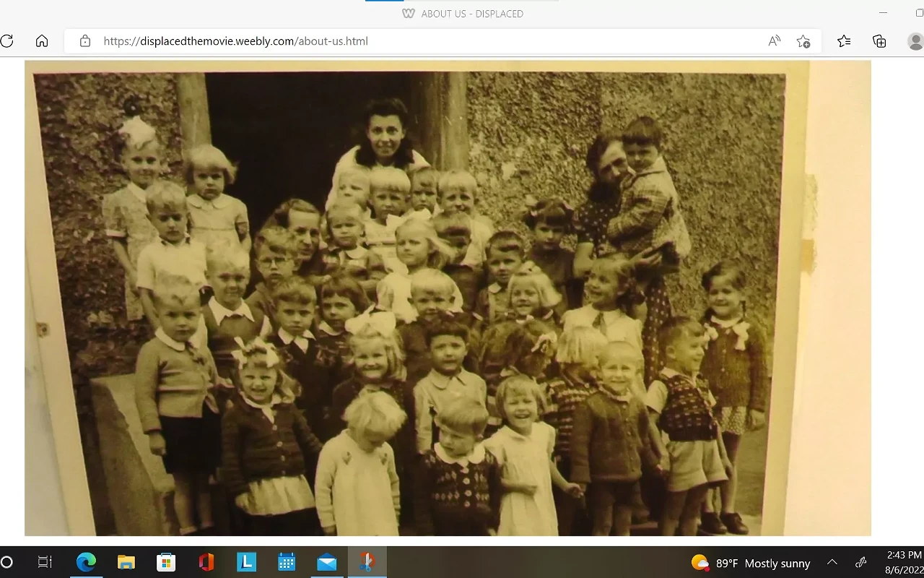Open the blue L app on taskbar
The image size is (924, 578).
point(247,562)
